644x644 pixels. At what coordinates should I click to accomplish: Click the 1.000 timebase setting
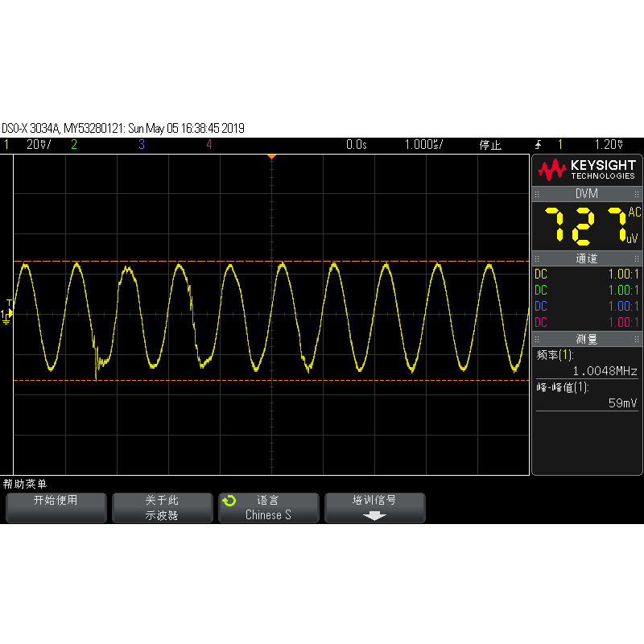[423, 145]
